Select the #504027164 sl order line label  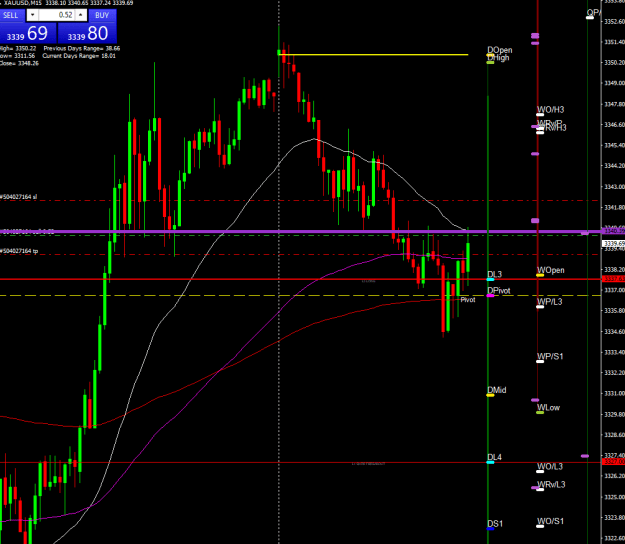(18, 197)
